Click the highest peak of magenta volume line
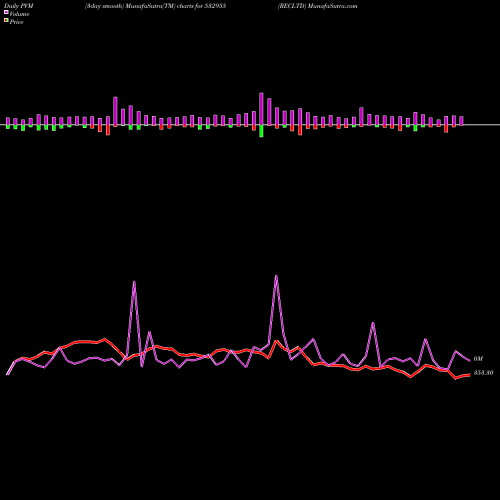Image resolution: width=500 pixels, height=500 pixels. pyautogui.click(x=276, y=275)
